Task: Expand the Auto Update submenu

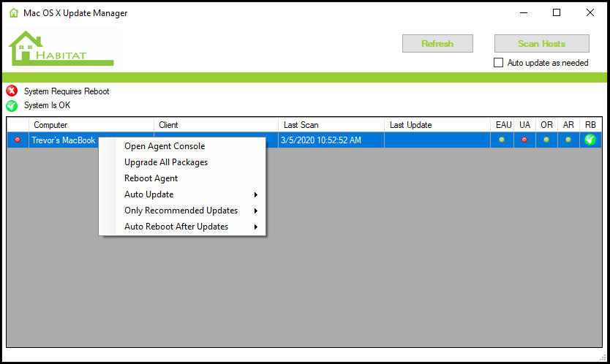Action: pyautogui.click(x=190, y=194)
